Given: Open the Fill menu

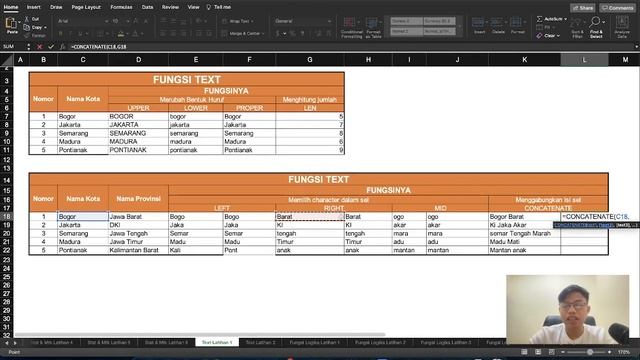Looking at the screenshot, I should (545, 27).
